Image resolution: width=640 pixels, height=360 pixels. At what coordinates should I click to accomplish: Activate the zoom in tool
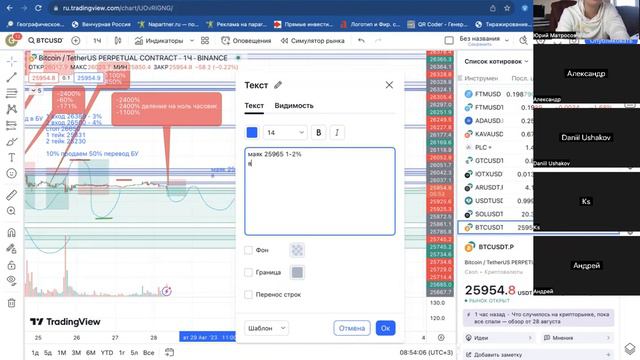[11, 211]
